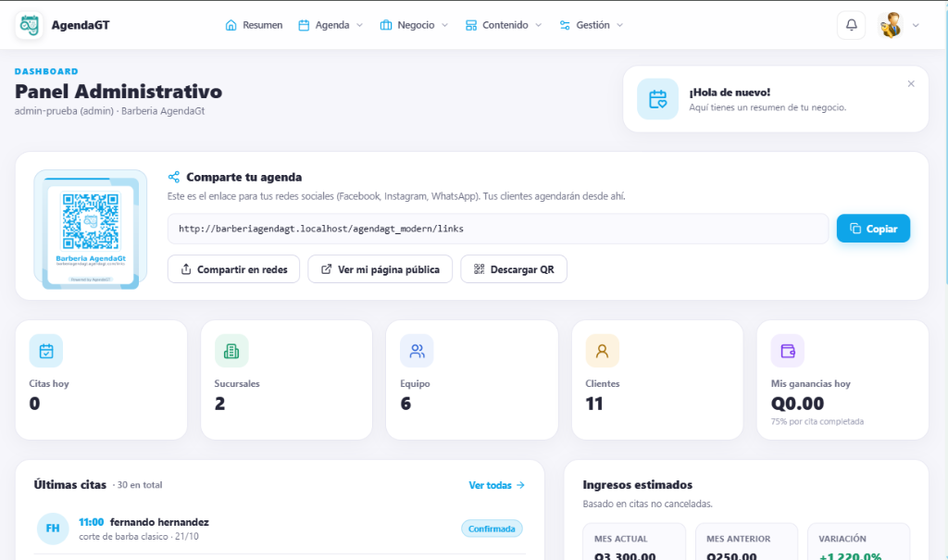This screenshot has height=560, width=948.
Task: Click the Sucursales building icon
Action: coord(231,351)
